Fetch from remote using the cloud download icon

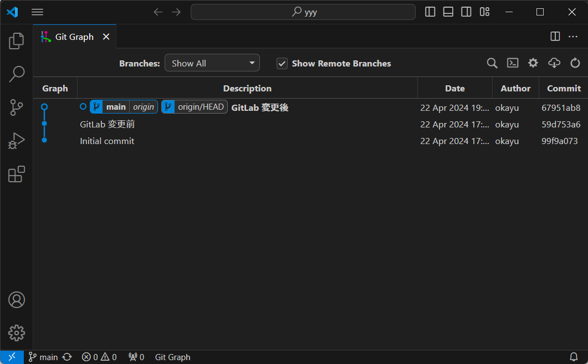point(554,63)
